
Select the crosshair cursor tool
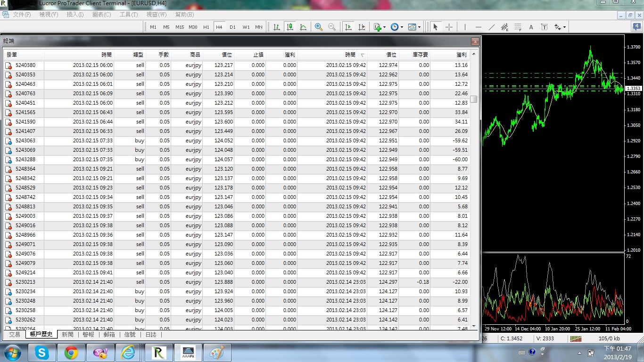pyautogui.click(x=449, y=27)
